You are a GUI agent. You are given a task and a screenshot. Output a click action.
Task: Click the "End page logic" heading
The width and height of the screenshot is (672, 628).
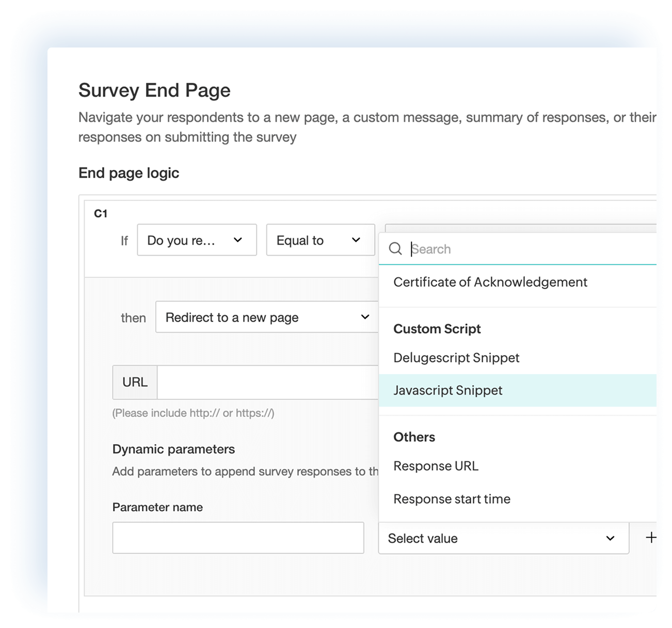(x=129, y=173)
